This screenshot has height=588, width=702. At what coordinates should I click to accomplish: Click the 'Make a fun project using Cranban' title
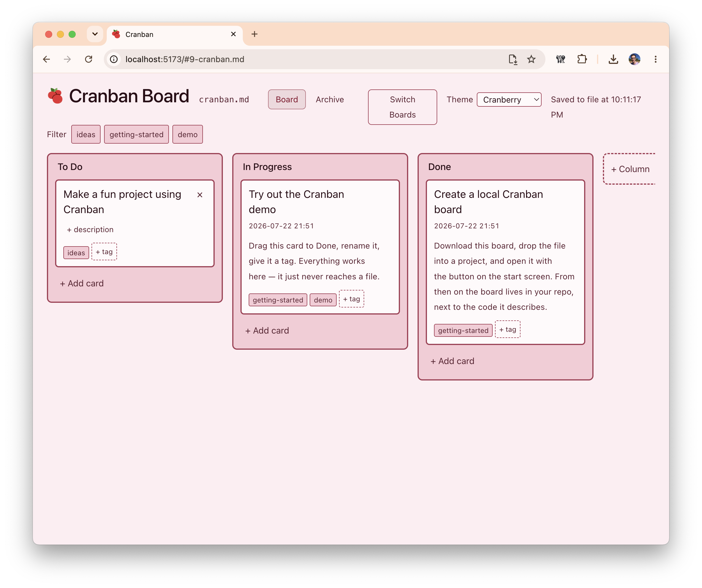pyautogui.click(x=122, y=202)
